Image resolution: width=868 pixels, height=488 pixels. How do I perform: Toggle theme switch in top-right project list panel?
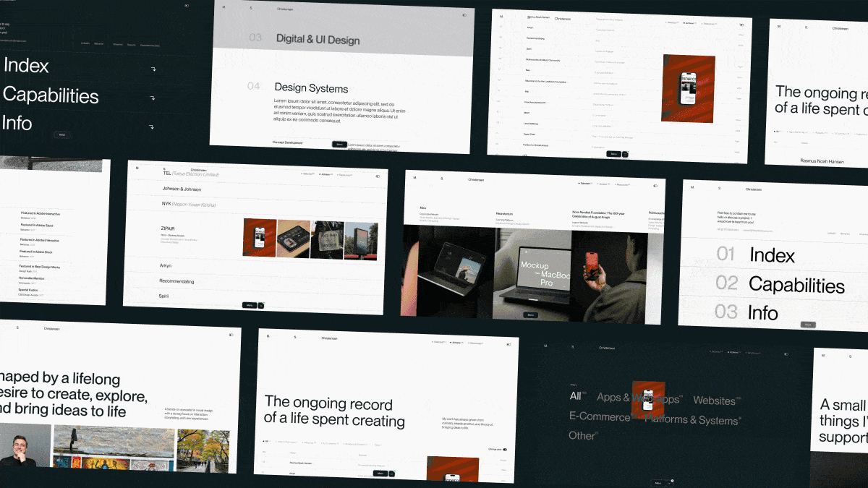[741, 25]
